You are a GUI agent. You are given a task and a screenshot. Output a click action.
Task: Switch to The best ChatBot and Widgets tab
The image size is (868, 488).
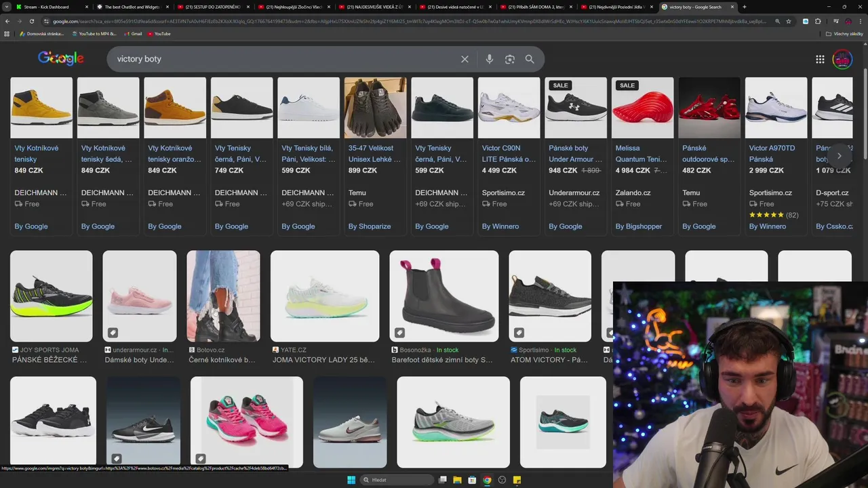click(133, 7)
